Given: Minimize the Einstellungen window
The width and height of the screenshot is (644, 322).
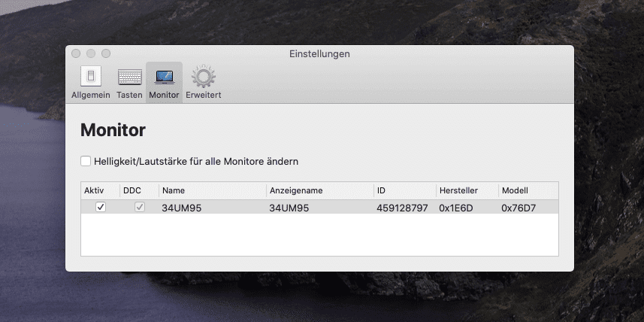Looking at the screenshot, I should tap(91, 53).
